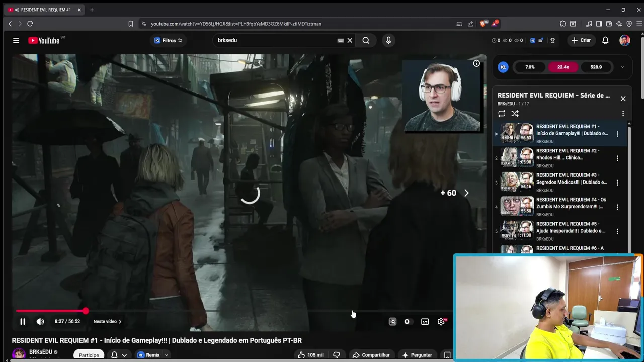The width and height of the screenshot is (644, 362).
Task: Go back in browser history
Action: [10, 24]
